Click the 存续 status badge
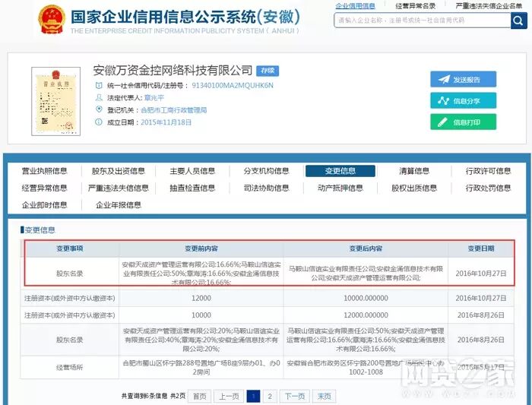 pyautogui.click(x=268, y=71)
